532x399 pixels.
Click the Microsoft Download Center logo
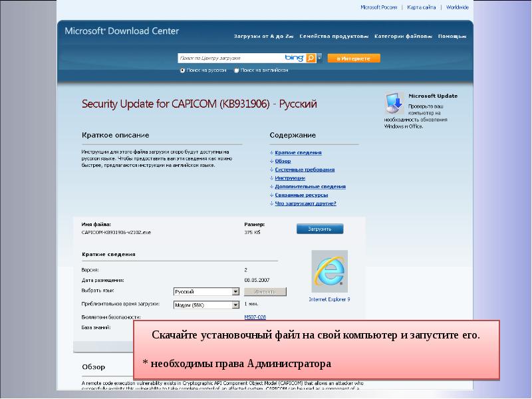(x=122, y=31)
